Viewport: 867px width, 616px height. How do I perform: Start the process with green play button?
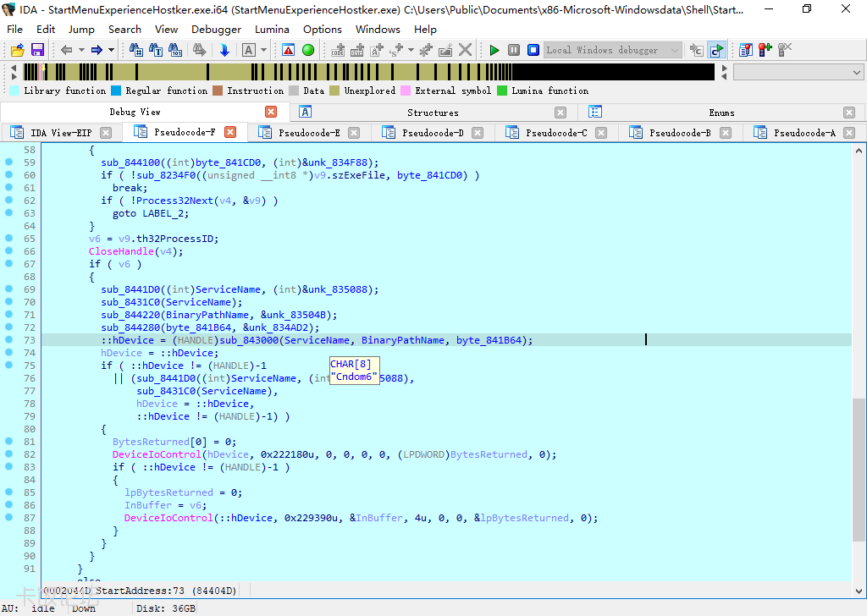[x=494, y=50]
